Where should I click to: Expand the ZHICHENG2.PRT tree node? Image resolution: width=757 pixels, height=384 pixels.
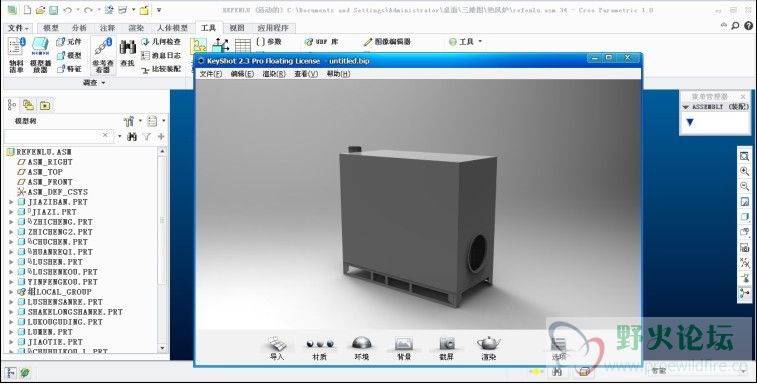point(11,232)
